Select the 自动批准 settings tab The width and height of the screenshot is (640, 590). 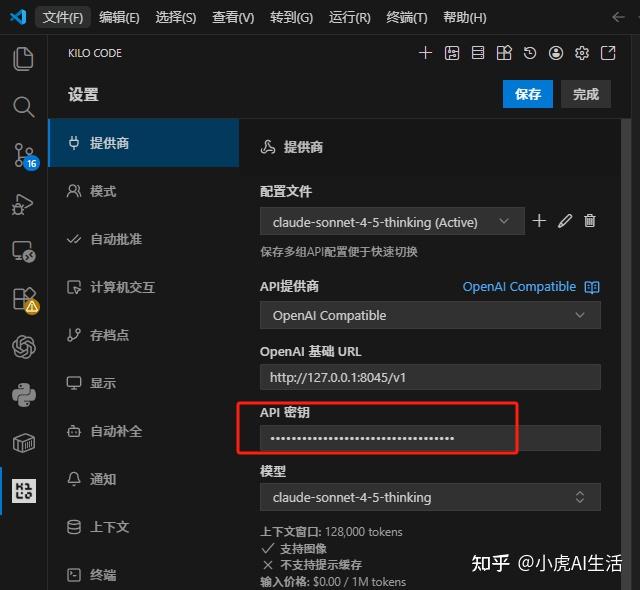[x=144, y=239]
